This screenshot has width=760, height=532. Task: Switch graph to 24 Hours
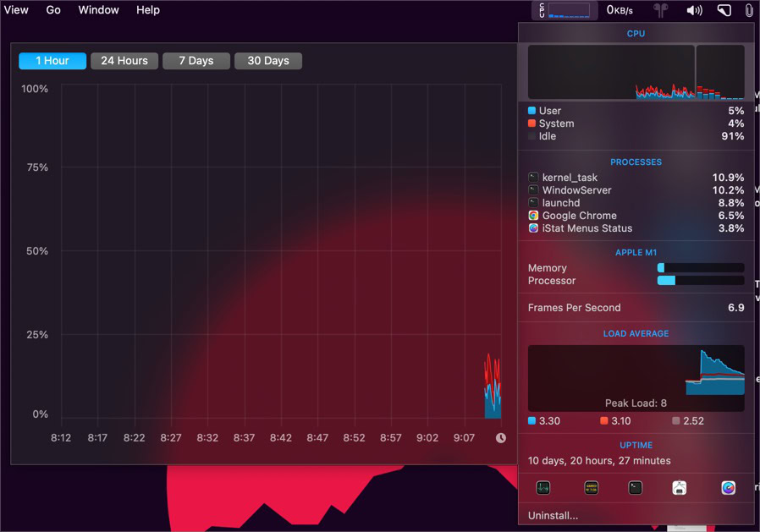click(x=124, y=61)
